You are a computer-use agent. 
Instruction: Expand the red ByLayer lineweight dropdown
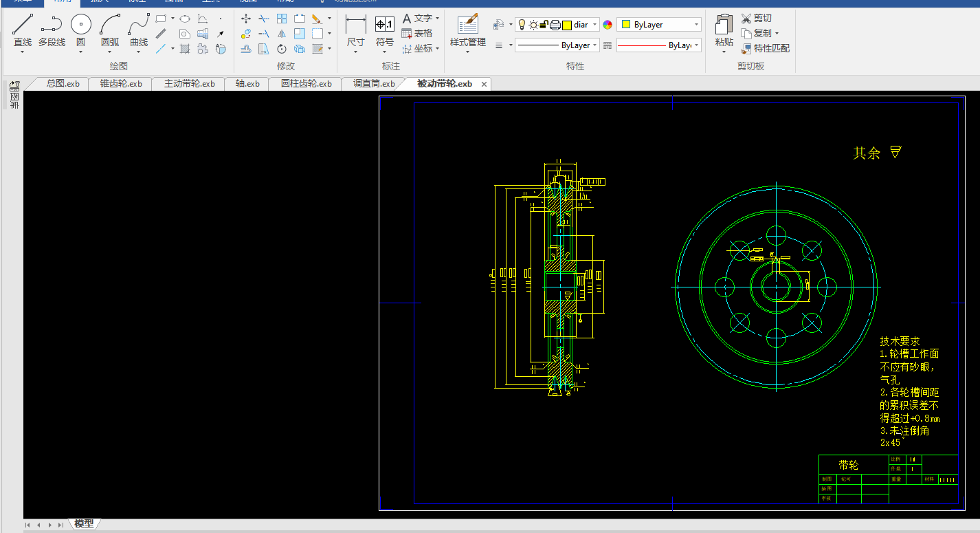(x=659, y=45)
